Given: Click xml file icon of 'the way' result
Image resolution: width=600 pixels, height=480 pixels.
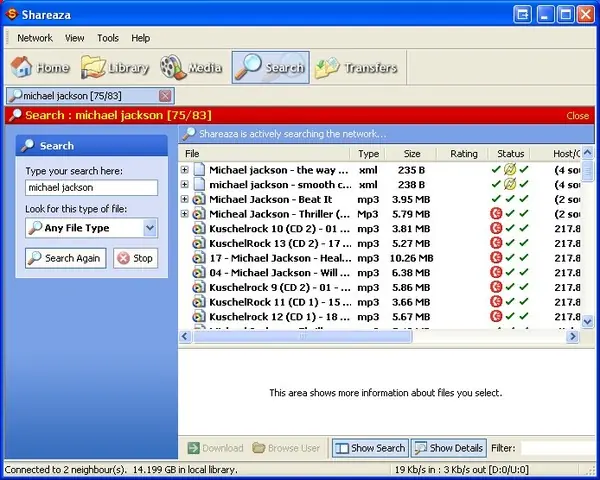Looking at the screenshot, I should pyautogui.click(x=199, y=170).
